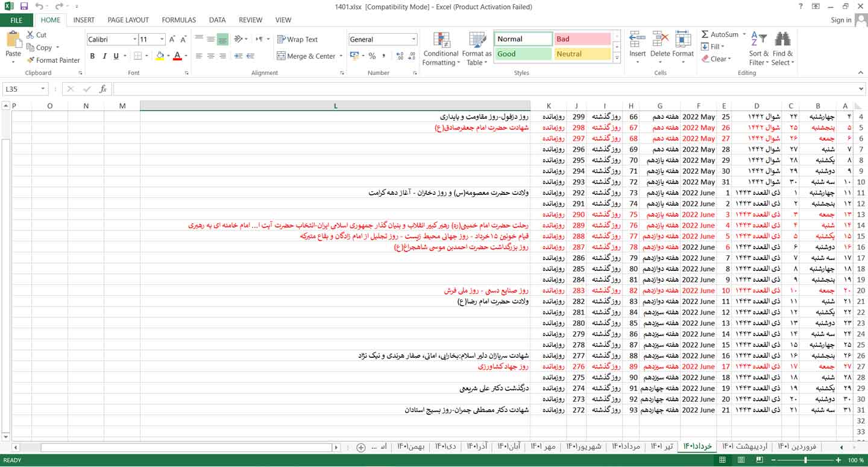Apply percent style format
Screen dimensions: 868x467
coord(372,56)
